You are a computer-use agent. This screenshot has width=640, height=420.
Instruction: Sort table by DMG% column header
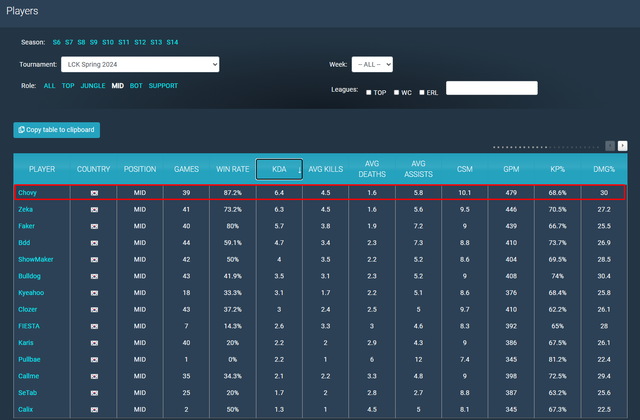[604, 169]
